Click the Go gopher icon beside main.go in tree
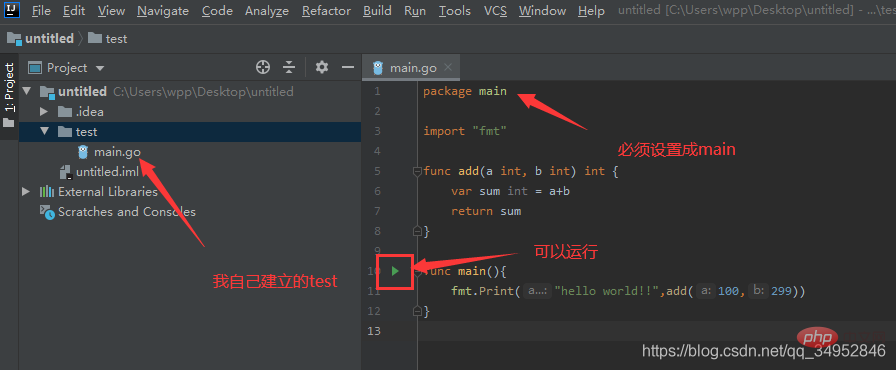The image size is (896, 370). (x=83, y=152)
